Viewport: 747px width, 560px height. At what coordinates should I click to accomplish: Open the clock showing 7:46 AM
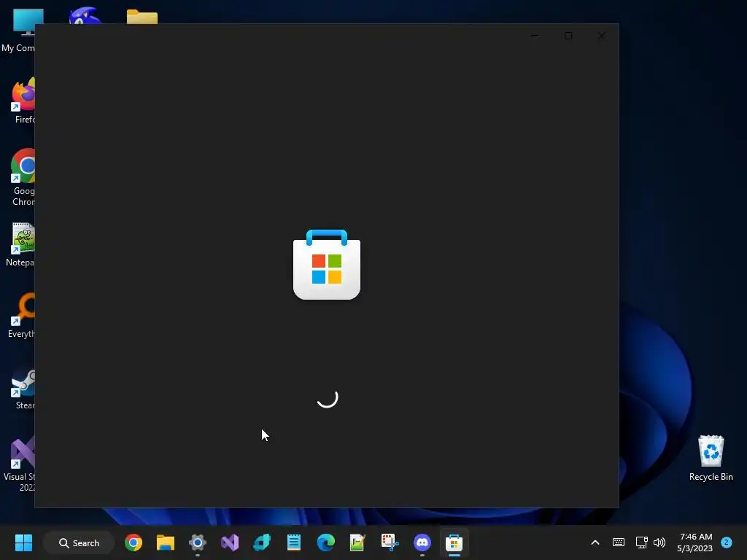pyautogui.click(x=695, y=542)
